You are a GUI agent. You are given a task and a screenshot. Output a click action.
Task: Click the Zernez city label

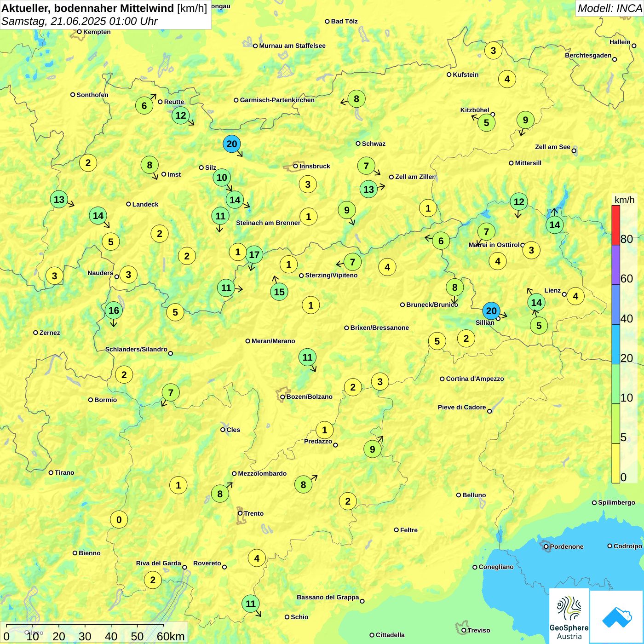click(x=50, y=333)
